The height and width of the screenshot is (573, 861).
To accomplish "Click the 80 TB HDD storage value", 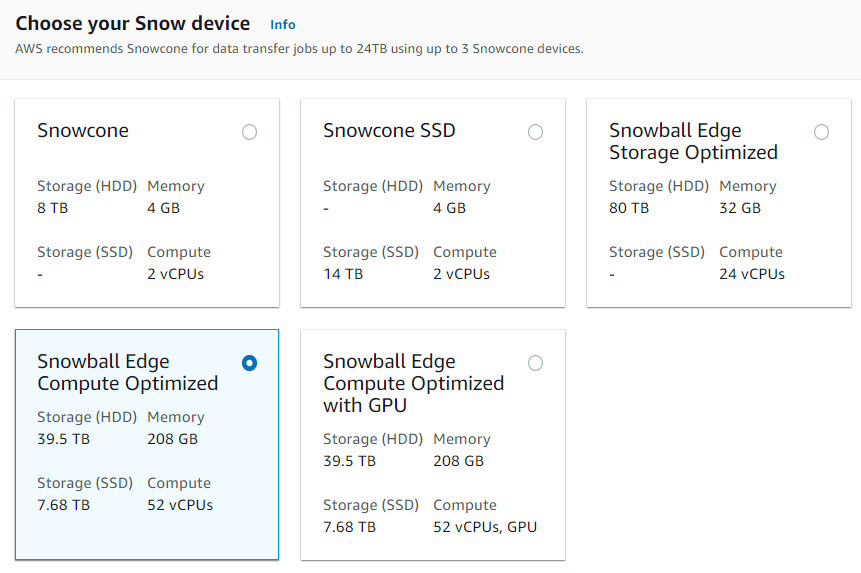I will pos(629,208).
